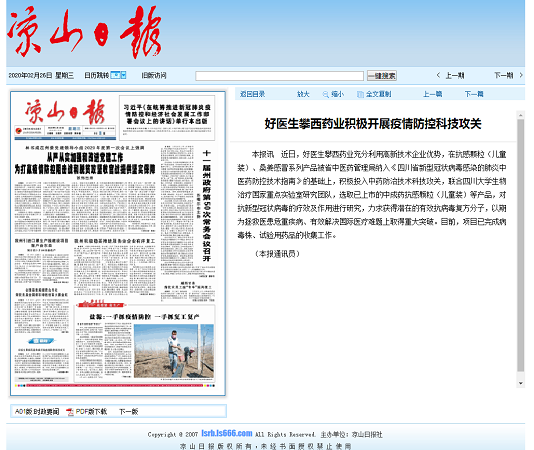
Task: Open headline 从严从实加强和改进党建工作
Action: point(85,157)
